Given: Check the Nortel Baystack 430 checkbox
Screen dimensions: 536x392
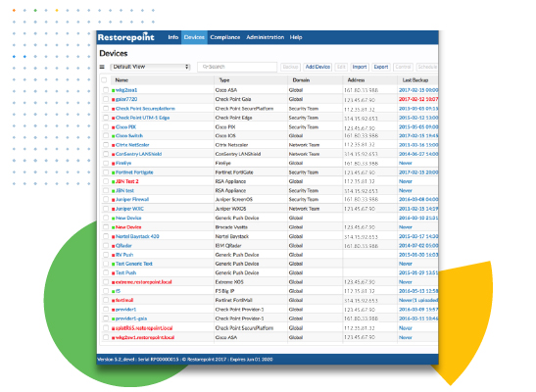Looking at the screenshot, I should tap(106, 236).
